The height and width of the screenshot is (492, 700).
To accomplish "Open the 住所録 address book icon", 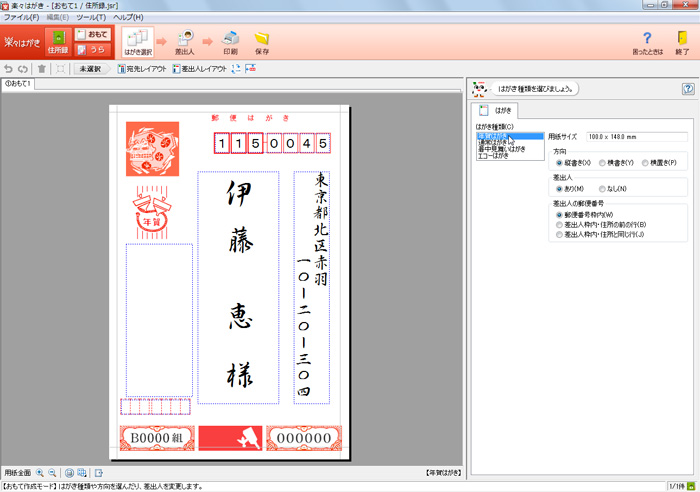I will point(58,42).
